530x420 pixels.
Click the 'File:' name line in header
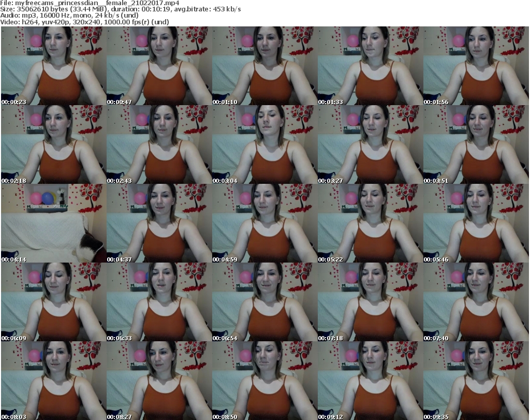coord(90,3)
